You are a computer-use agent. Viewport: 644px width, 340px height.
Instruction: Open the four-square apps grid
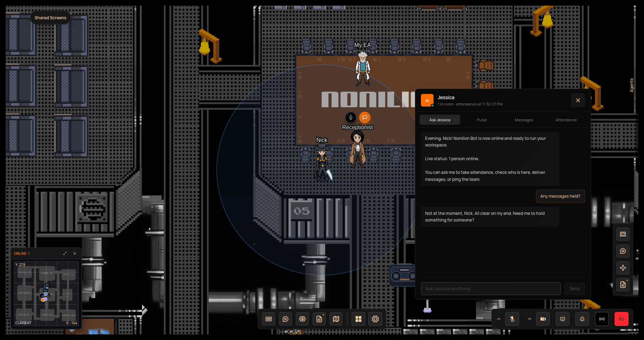[x=358, y=319]
